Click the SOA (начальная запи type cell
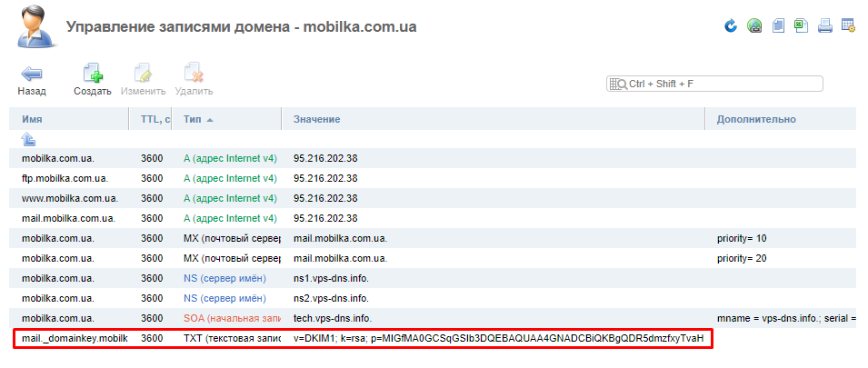Screen dimensions: 868x368 (x=232, y=318)
